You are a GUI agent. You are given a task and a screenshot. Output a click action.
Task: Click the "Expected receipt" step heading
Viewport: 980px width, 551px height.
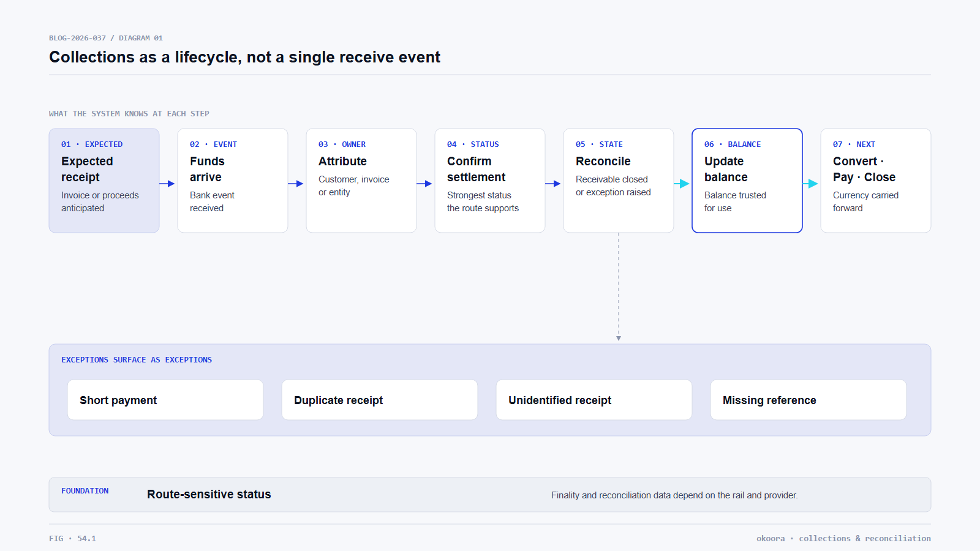click(x=87, y=169)
